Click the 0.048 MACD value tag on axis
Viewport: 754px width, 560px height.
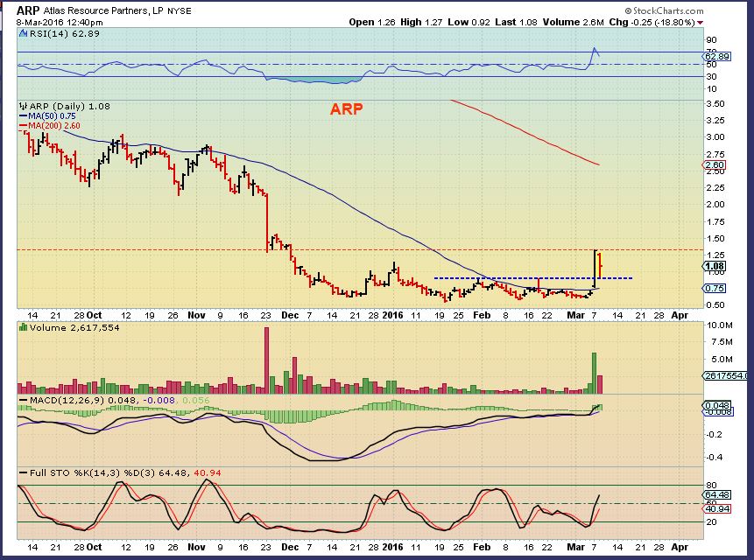pos(718,406)
